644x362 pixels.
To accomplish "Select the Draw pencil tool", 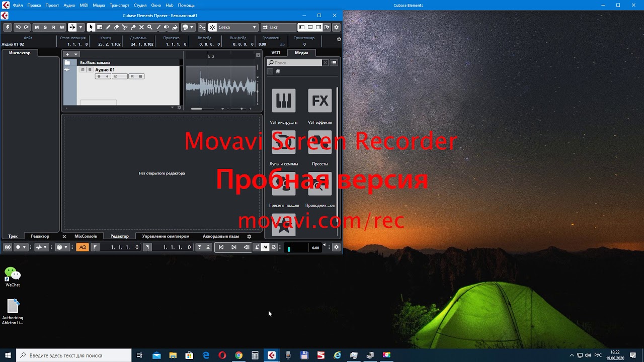I will pos(108,27).
